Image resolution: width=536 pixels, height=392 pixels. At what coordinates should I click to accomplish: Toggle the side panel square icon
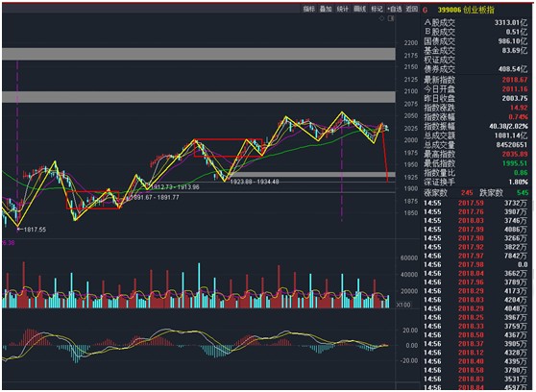tap(391, 18)
